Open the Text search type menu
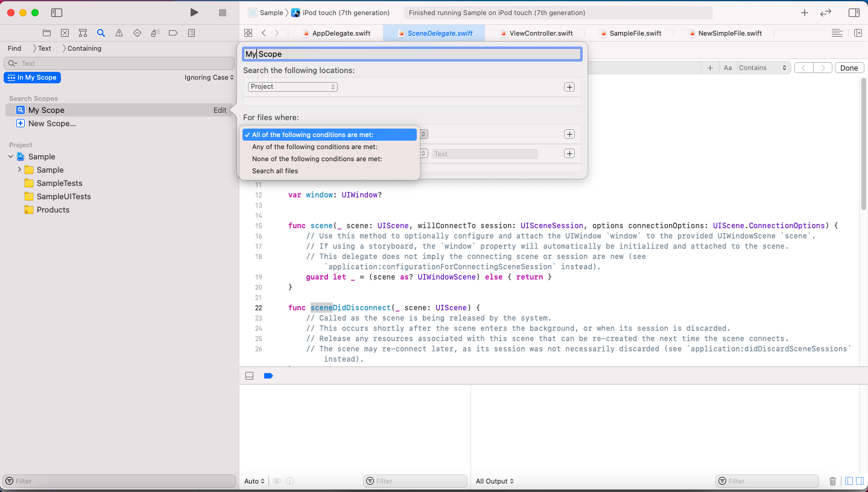Viewport: 868px width, 492px height. point(45,48)
